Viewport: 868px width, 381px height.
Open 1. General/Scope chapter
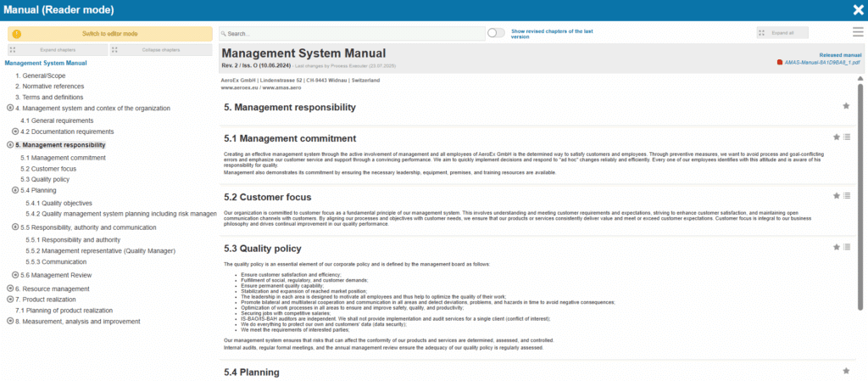coord(40,76)
